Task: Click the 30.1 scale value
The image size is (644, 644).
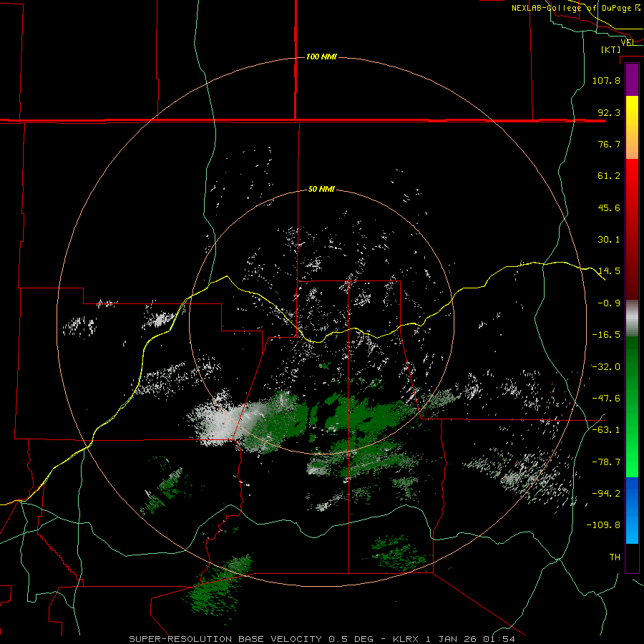Action: tap(609, 240)
